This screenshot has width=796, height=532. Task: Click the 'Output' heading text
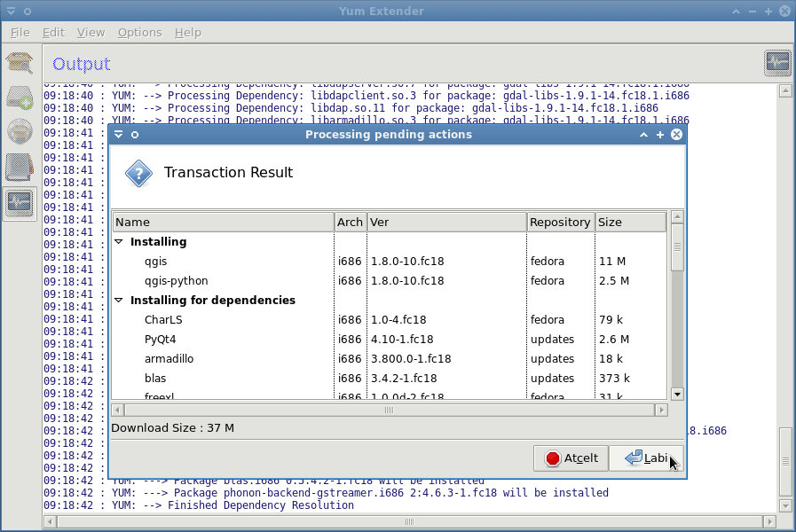point(82,64)
